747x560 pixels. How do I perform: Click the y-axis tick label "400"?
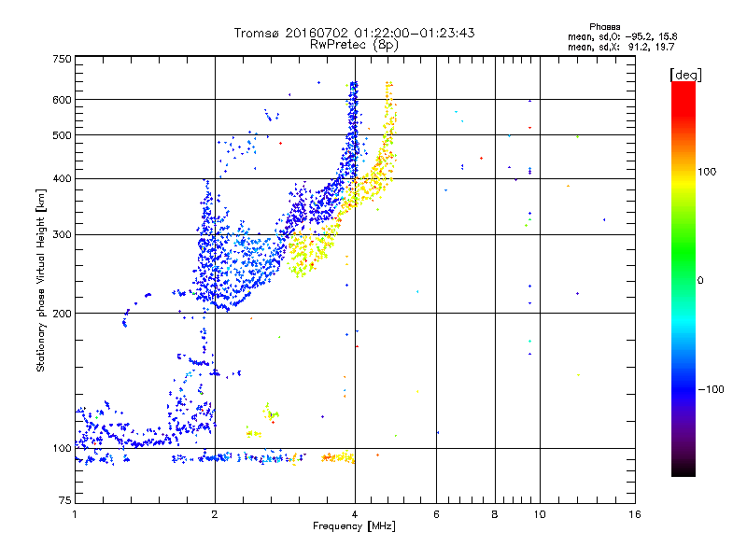click(62, 179)
